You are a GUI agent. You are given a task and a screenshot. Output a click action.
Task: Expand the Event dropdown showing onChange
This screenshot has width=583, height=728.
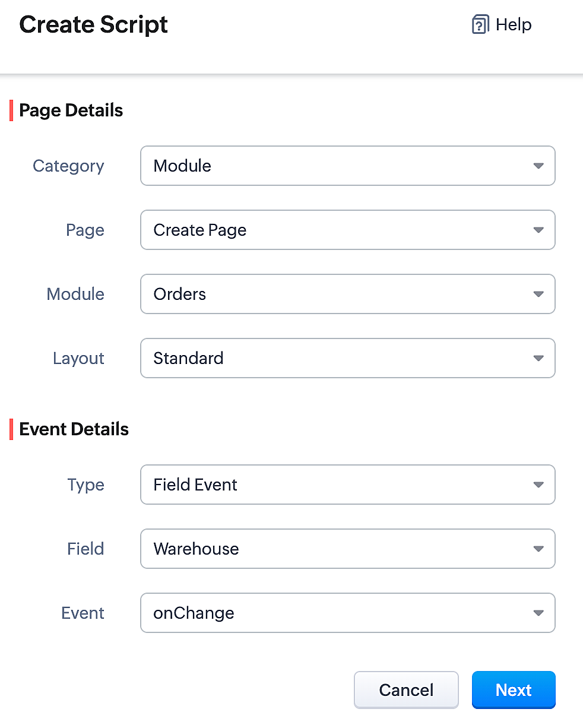348,613
